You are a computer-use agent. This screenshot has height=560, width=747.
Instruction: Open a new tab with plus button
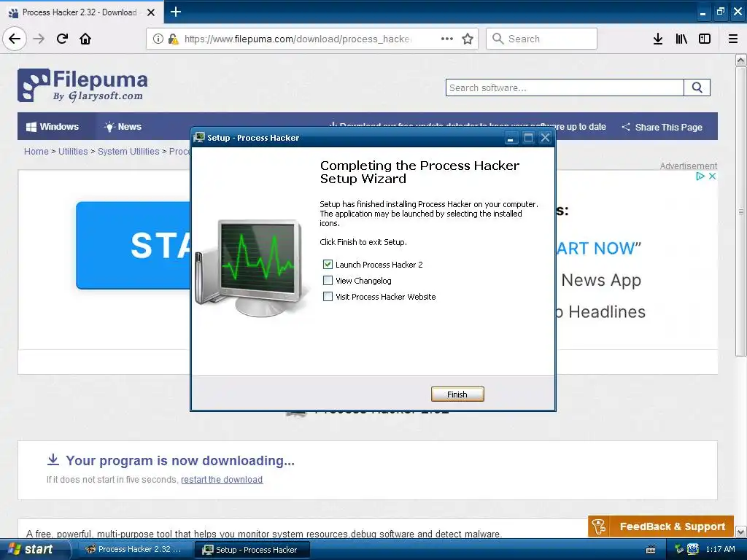coord(176,12)
